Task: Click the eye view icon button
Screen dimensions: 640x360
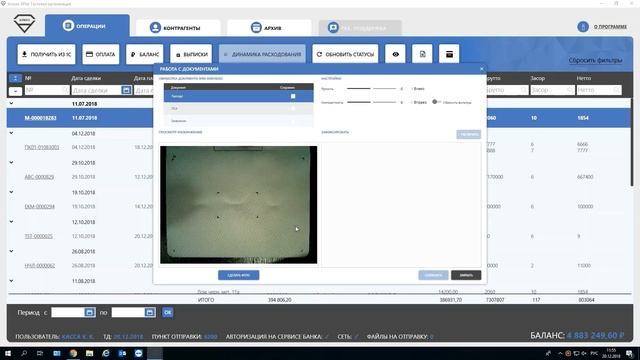Action: (x=395, y=54)
